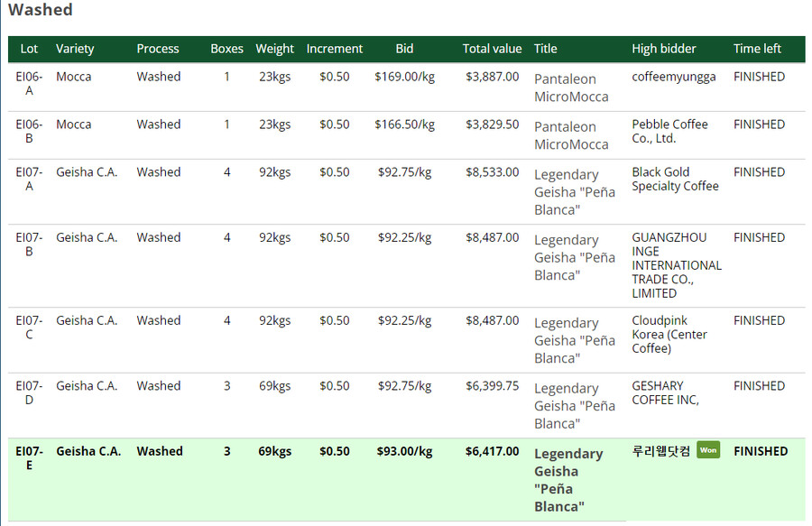Click the $93.00/kg bid value
The width and height of the screenshot is (812, 526).
(x=404, y=451)
